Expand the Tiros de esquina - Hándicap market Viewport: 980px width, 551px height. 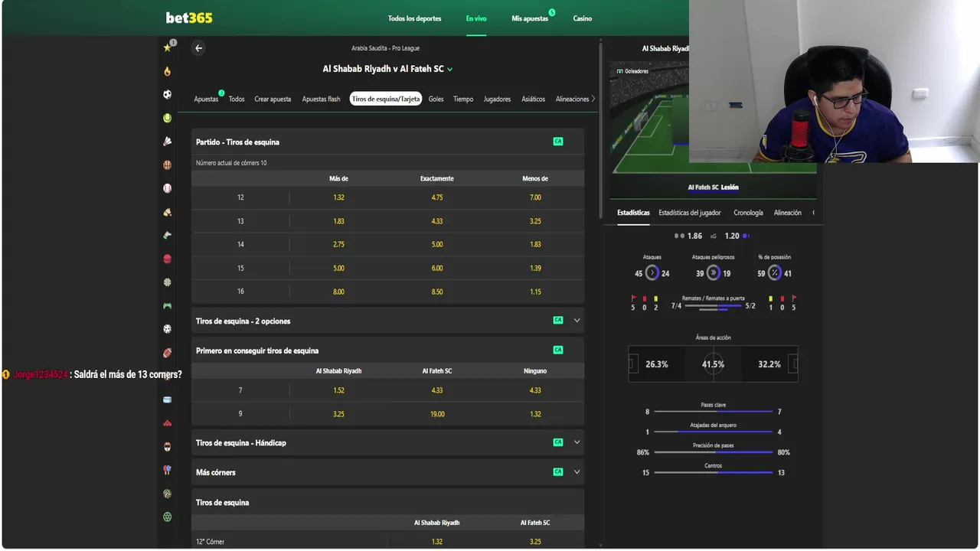[x=577, y=442]
